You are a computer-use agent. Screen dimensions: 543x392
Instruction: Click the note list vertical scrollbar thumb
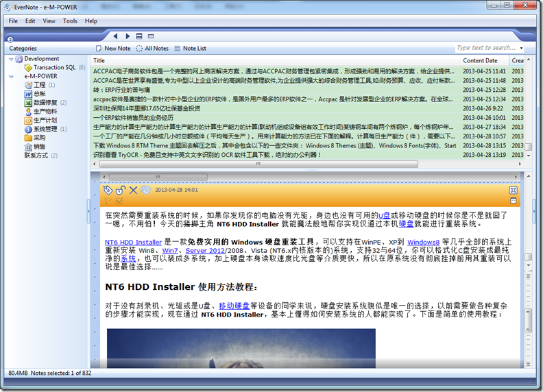528,147
